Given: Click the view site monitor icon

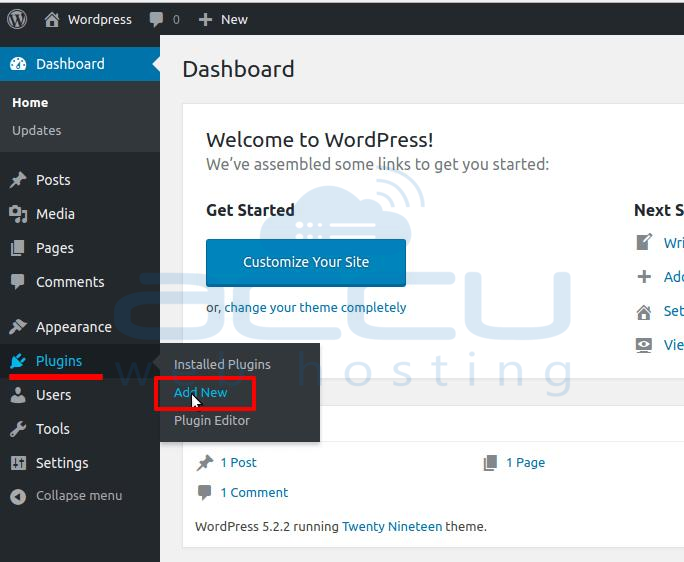Looking at the screenshot, I should point(644,346).
